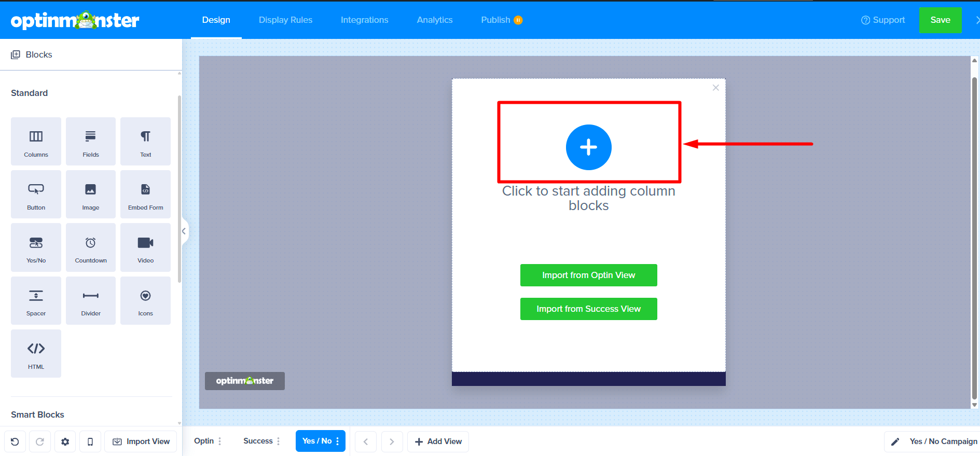Screen dimensions: 980x456
Task: Click the redo icon
Action: pyautogui.click(x=40, y=441)
